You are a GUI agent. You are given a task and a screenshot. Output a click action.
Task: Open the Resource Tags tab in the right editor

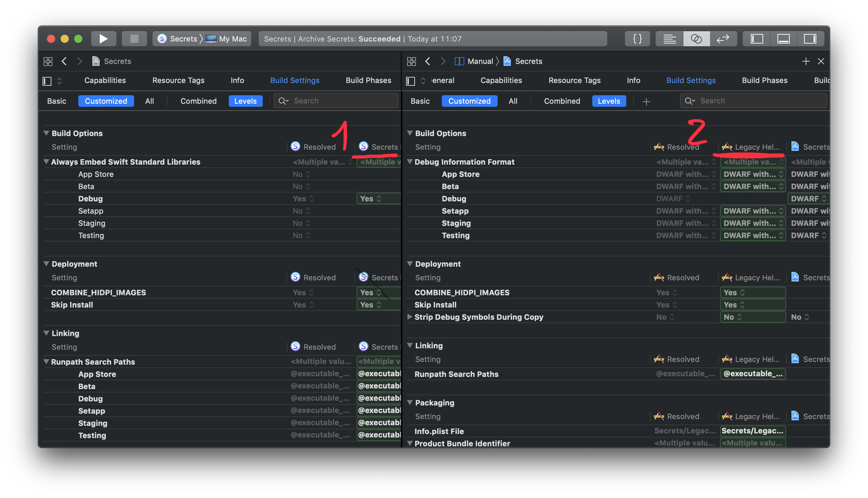click(x=574, y=80)
